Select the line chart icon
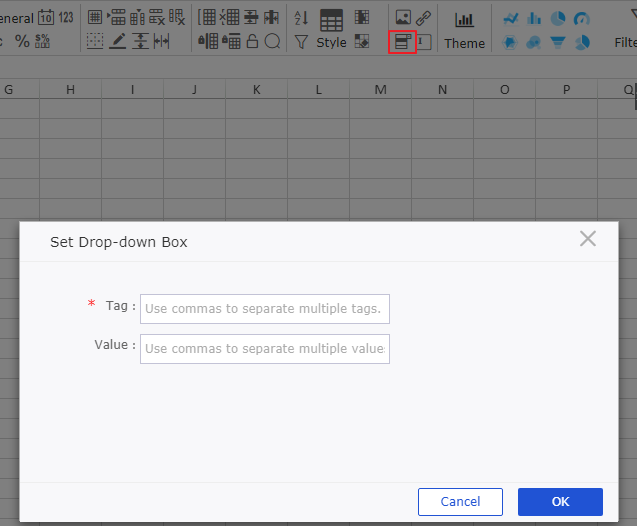 point(511,18)
